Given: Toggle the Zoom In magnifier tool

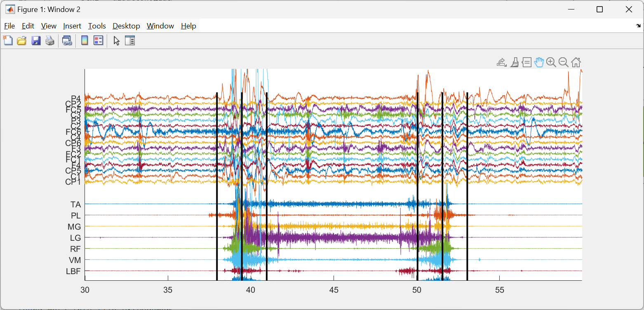Looking at the screenshot, I should (x=551, y=62).
